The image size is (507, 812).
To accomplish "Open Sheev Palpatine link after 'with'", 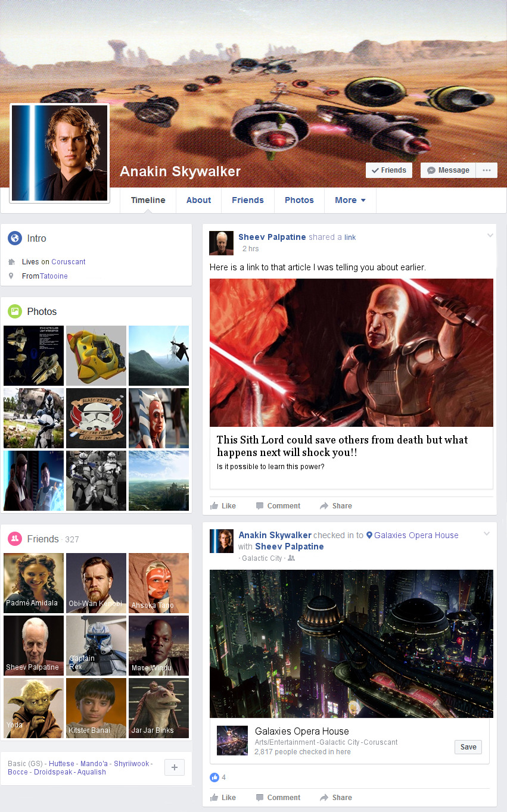I will 290,546.
